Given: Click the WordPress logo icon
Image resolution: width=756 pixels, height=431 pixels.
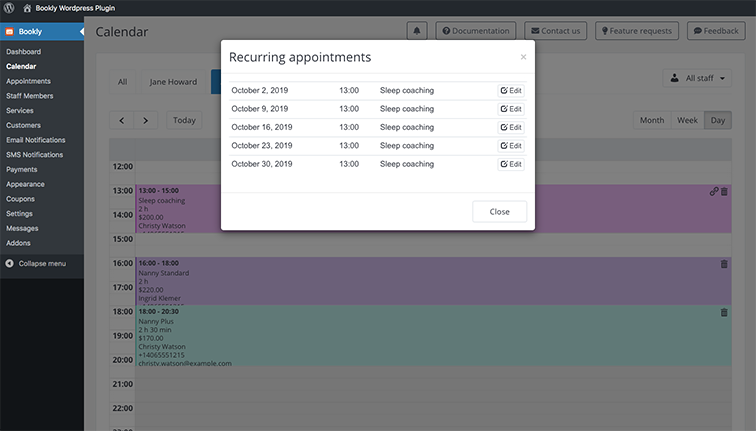Looking at the screenshot, I should click(9, 8).
